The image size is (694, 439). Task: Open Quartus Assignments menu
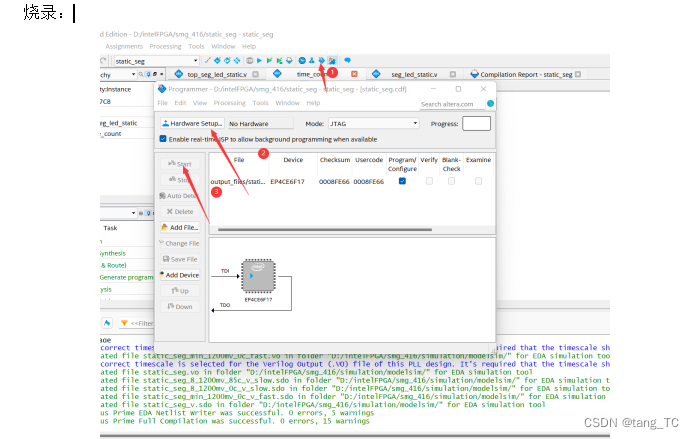point(124,46)
